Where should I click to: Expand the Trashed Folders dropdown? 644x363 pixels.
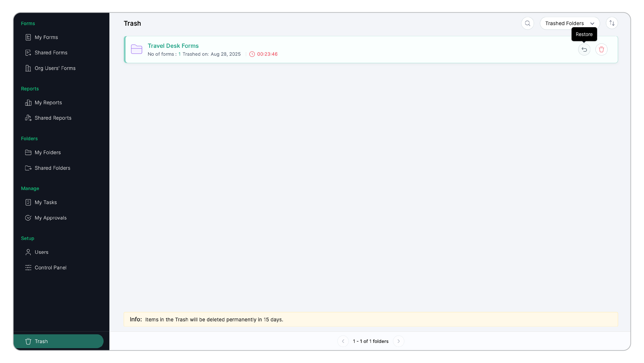click(564, 23)
